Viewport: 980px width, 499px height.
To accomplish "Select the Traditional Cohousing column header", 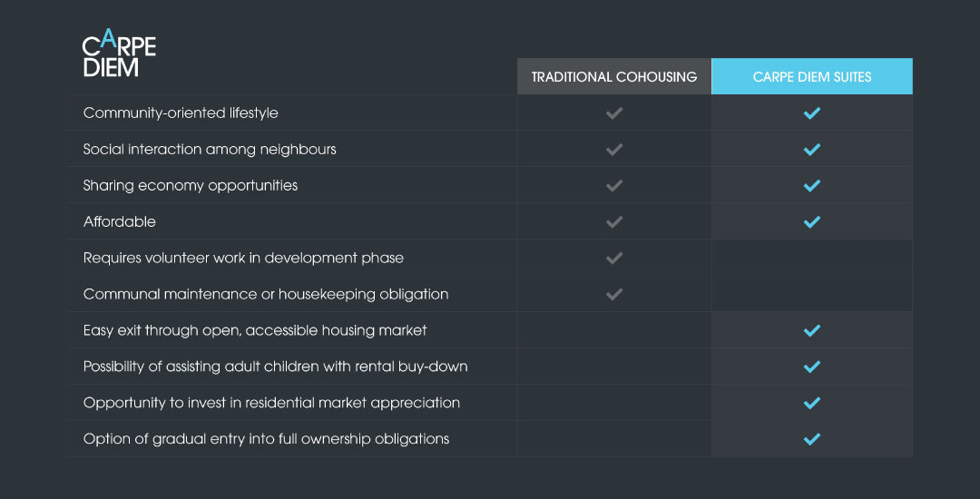I will (614, 77).
